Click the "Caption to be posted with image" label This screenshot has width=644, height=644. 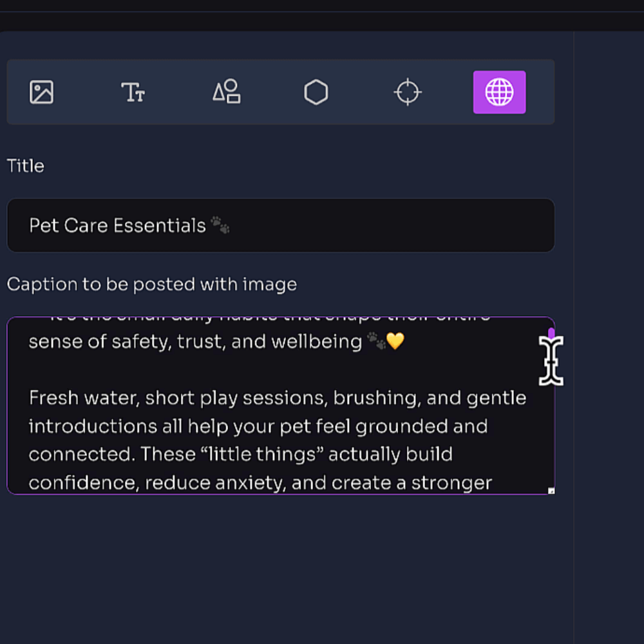[152, 284]
